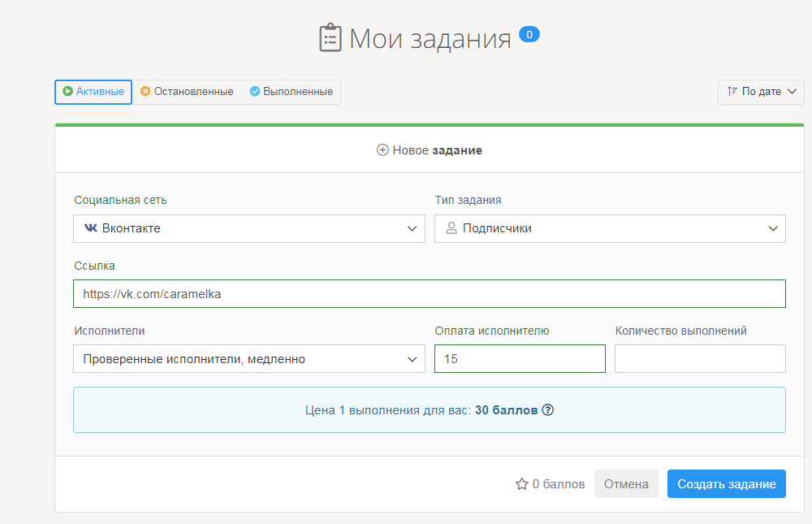The height and width of the screenshot is (524, 812).
Task: Focus the Оплата исполнителю input
Action: pos(520,358)
